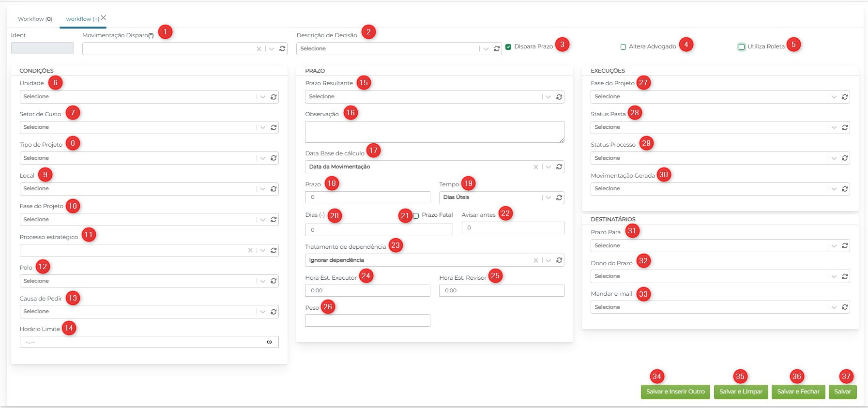868x408 pixels.
Task: Open the Mandar e-mail dropdown
Action: [834, 307]
